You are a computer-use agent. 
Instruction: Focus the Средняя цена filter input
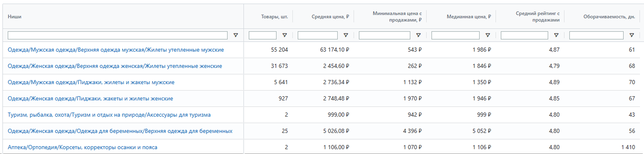coord(318,35)
